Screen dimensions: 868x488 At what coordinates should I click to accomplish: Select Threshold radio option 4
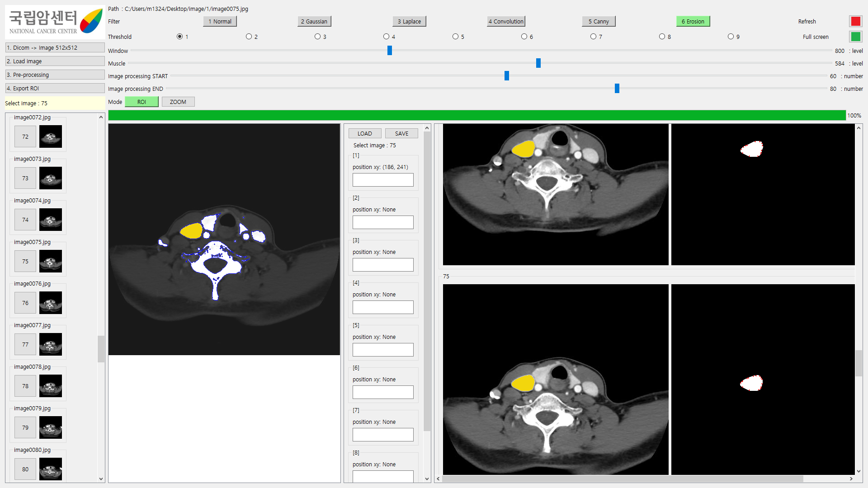(386, 37)
